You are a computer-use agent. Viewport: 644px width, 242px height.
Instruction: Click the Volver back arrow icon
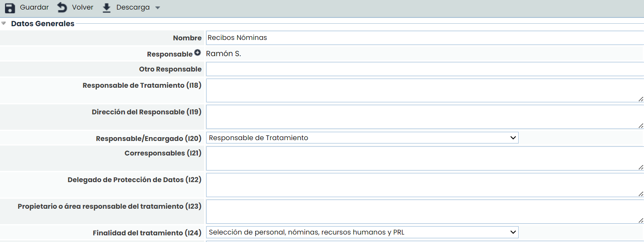coord(62,8)
